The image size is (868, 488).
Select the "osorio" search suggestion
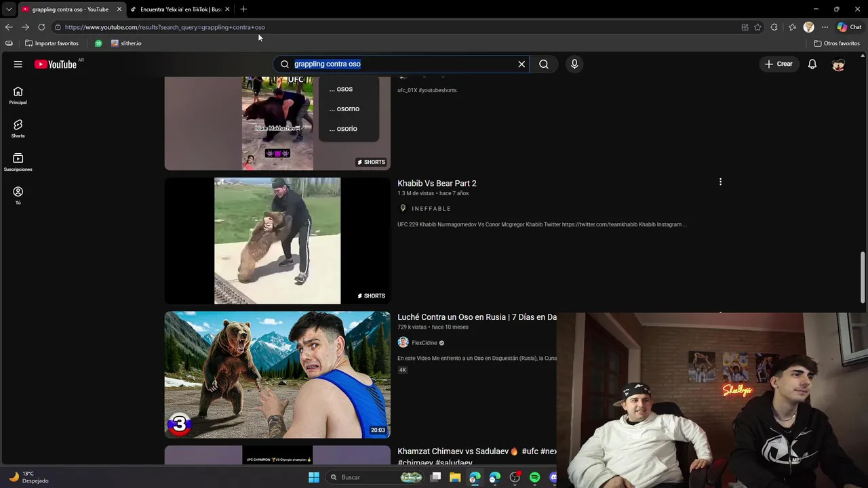tap(349, 128)
